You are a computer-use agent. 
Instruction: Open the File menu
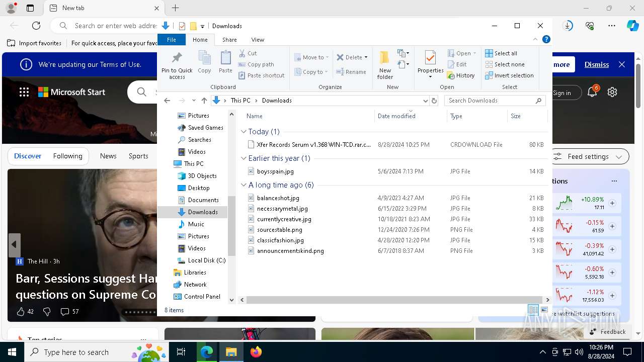coord(172,40)
